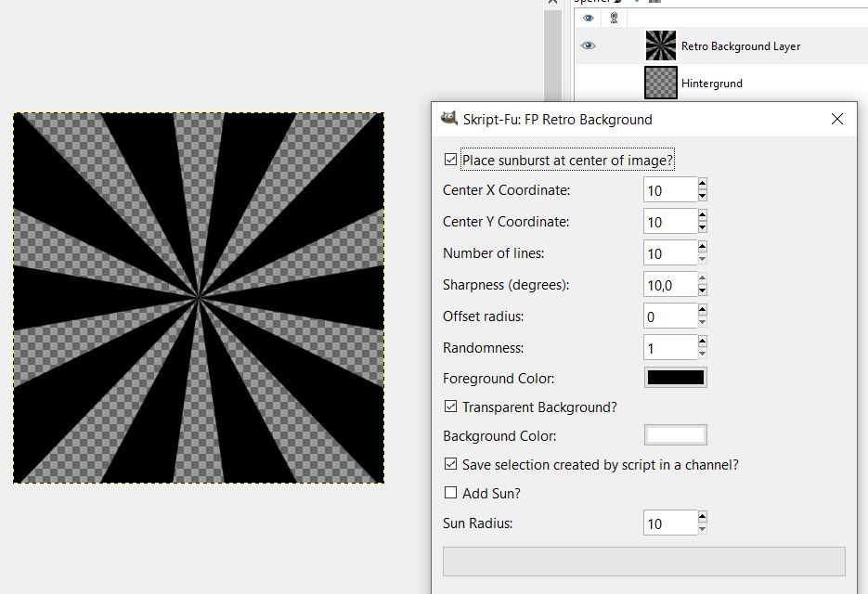This screenshot has width=868, height=594.
Task: Click the GIMP Wilber icon in dialog title
Action: [x=449, y=119]
